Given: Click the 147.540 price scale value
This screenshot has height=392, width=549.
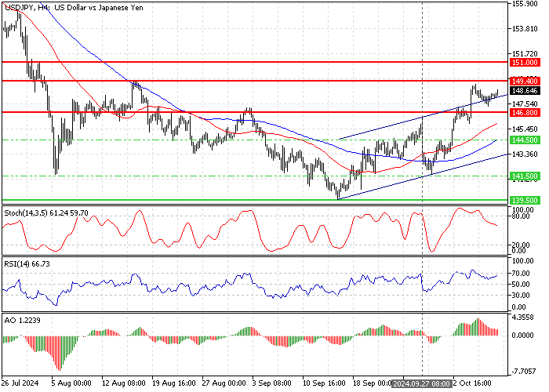Looking at the screenshot, I should (525, 104).
